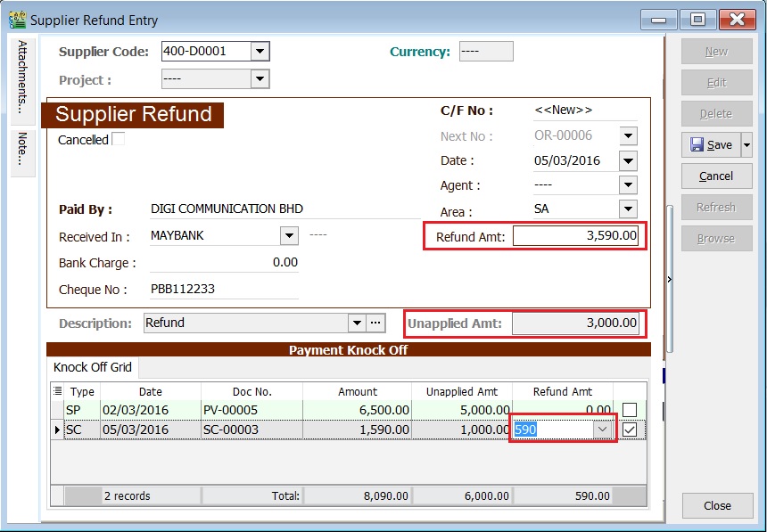Click the Refund Amt input field

575,236
